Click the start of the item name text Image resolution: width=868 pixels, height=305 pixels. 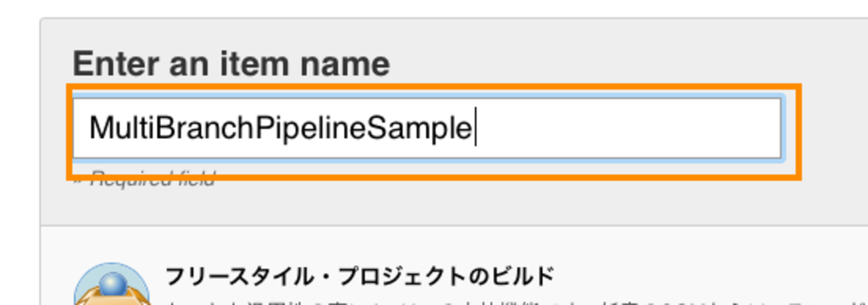[90, 128]
